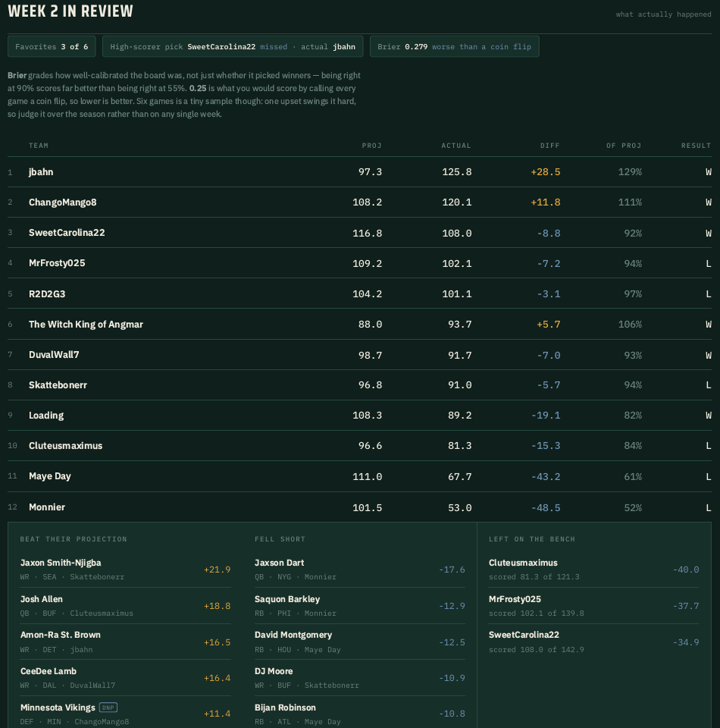Select the Favorites 3 of 6 chip
Viewport: 720px width, 728px height.
click(52, 46)
